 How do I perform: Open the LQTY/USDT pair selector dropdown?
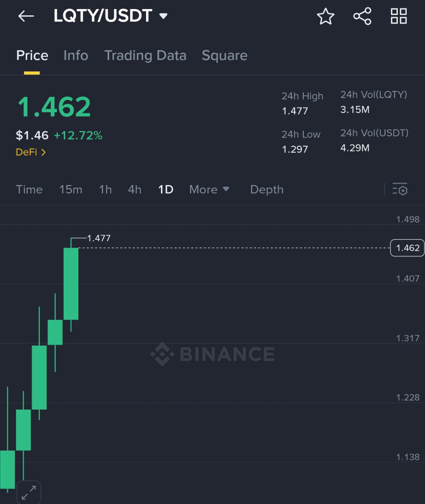(111, 16)
